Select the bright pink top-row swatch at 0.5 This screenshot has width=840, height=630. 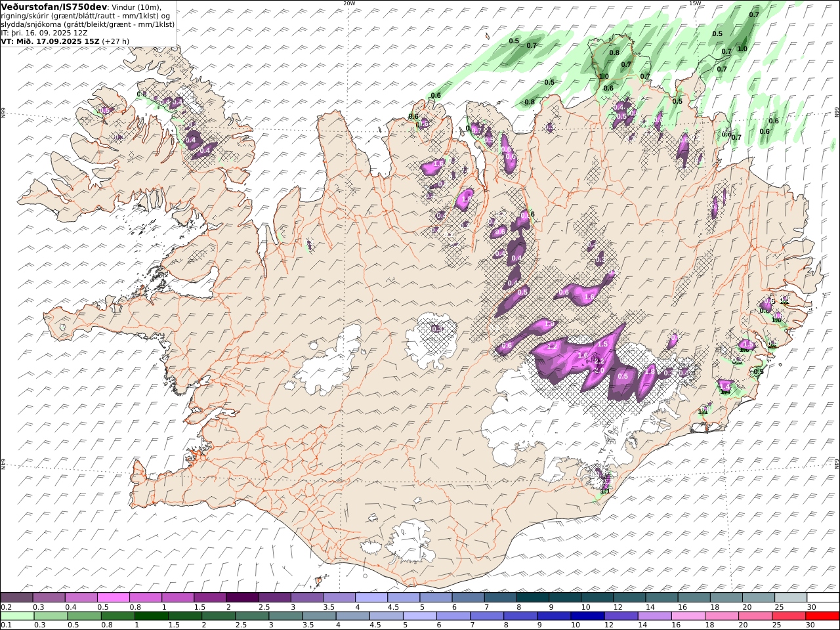[x=114, y=598]
